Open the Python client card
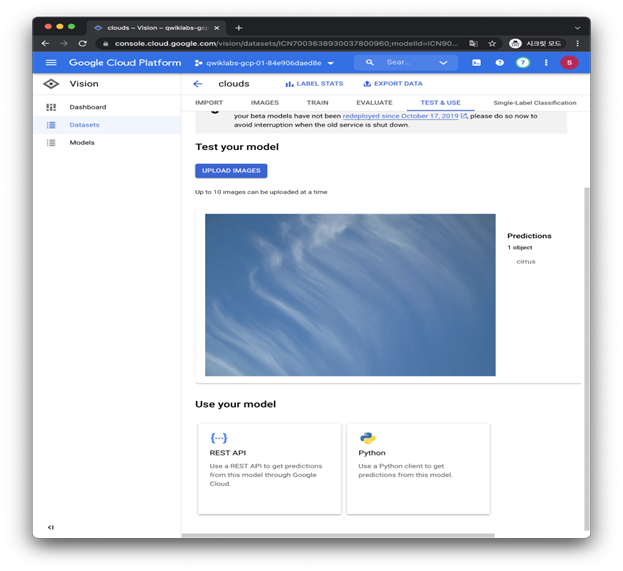 pyautogui.click(x=418, y=468)
